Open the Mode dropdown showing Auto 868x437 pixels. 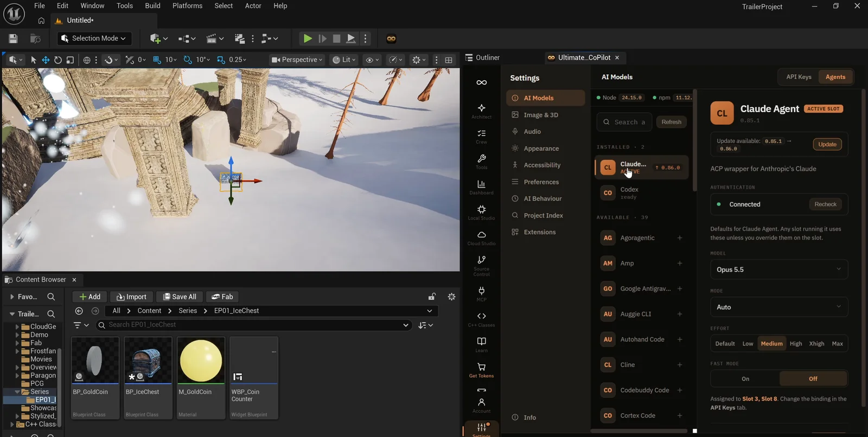779,307
